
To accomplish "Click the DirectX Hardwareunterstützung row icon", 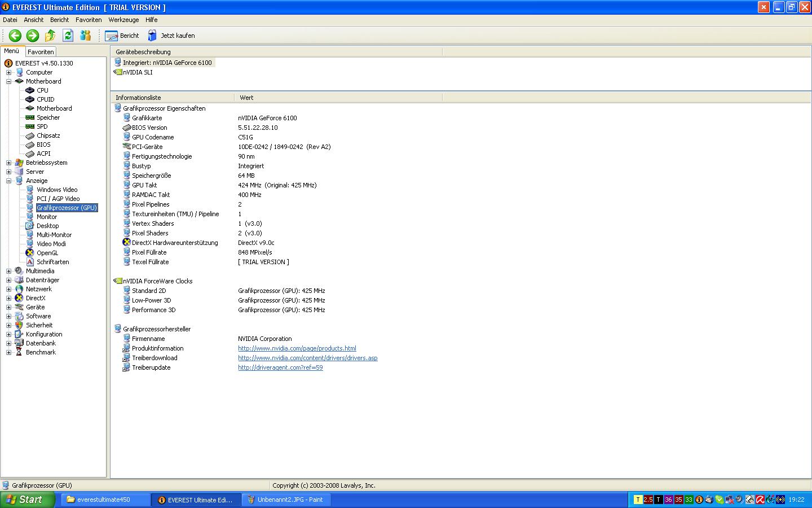I will point(126,243).
